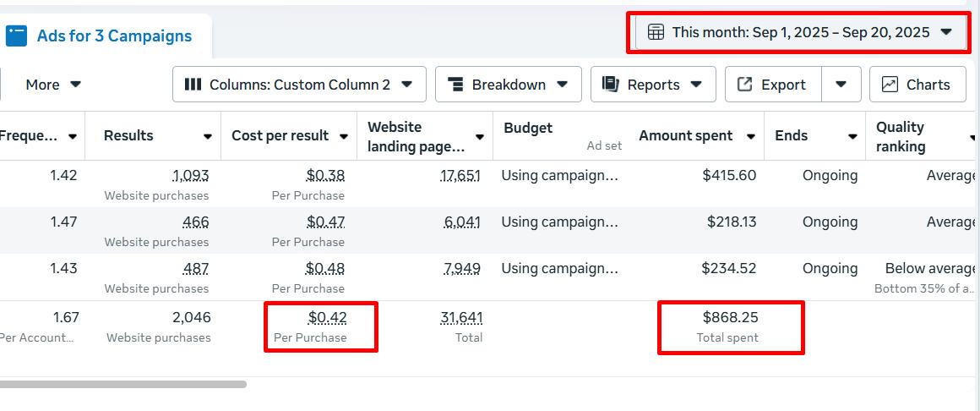980x411 pixels.
Task: Click the 6,041 landing page views value
Action: (x=461, y=222)
